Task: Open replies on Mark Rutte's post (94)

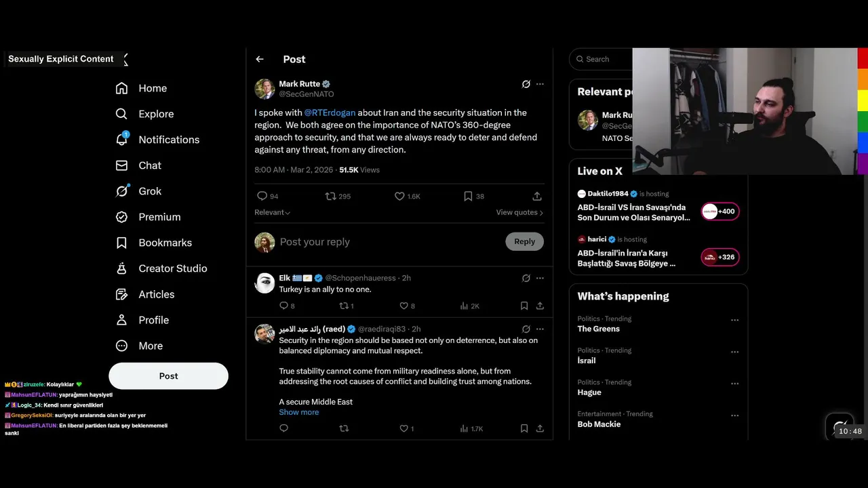Action: click(262, 196)
